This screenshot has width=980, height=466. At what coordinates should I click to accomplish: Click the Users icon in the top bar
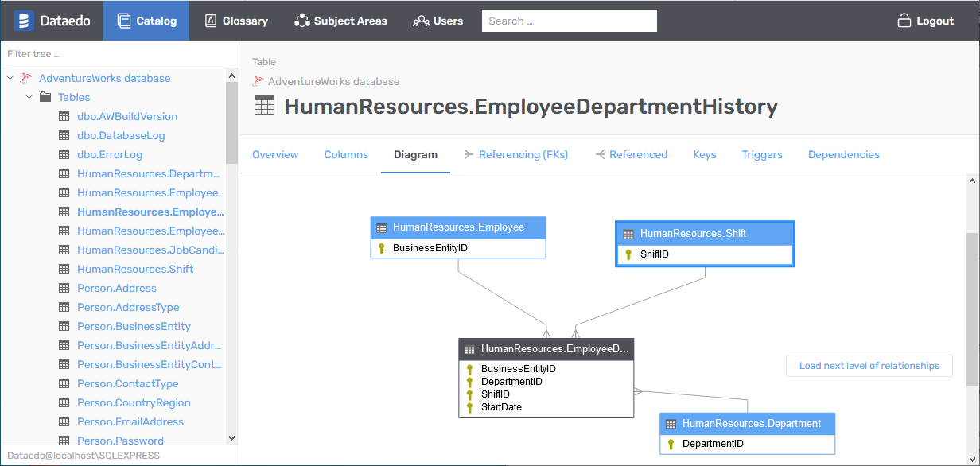click(420, 21)
